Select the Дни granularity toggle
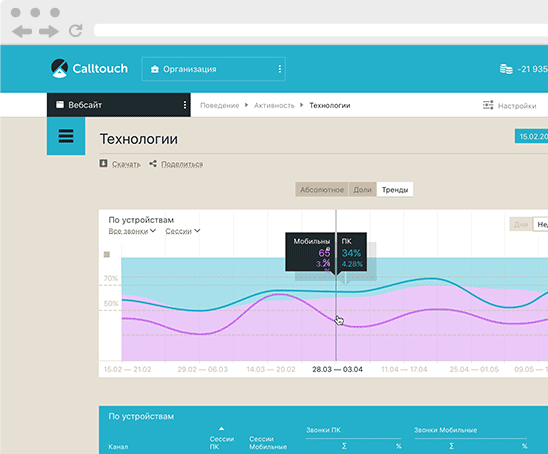 click(521, 224)
